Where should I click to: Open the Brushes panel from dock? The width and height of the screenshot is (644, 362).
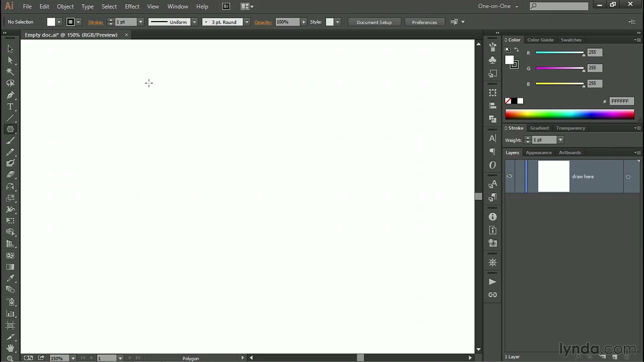click(493, 47)
